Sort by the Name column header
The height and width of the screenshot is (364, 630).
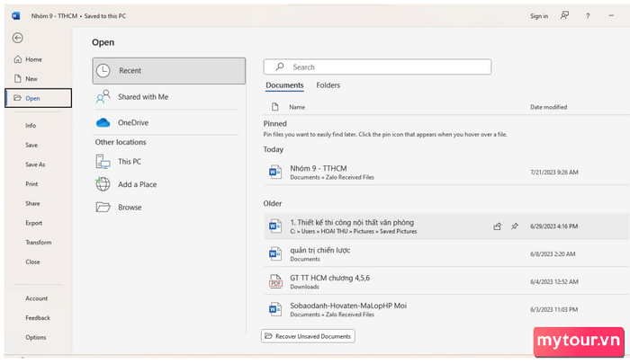point(297,107)
